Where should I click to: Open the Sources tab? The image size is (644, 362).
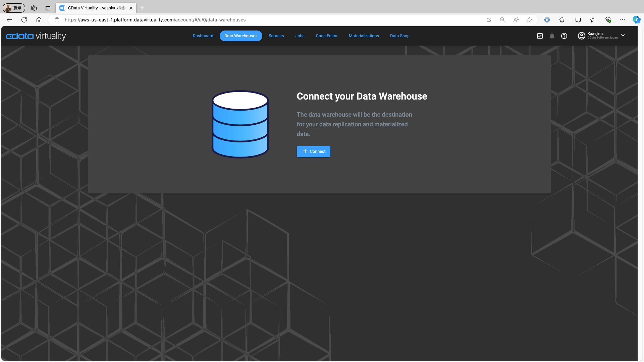click(276, 36)
